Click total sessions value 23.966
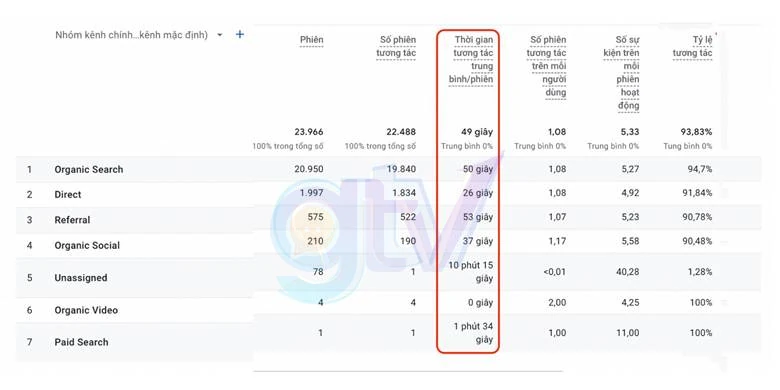 click(308, 132)
